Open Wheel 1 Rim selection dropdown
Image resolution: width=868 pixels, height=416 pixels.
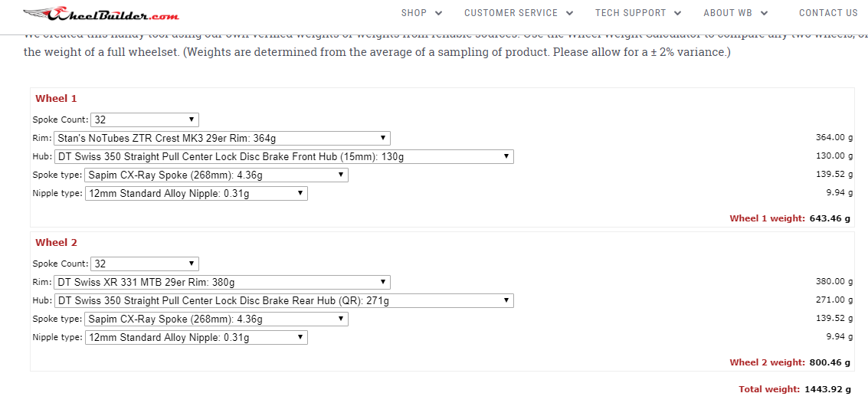221,138
